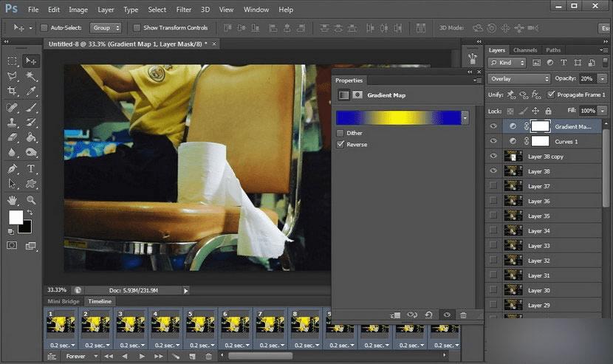This screenshot has height=364, width=613.
Task: Uncheck the Reverse gradient option
Action: pyautogui.click(x=340, y=145)
